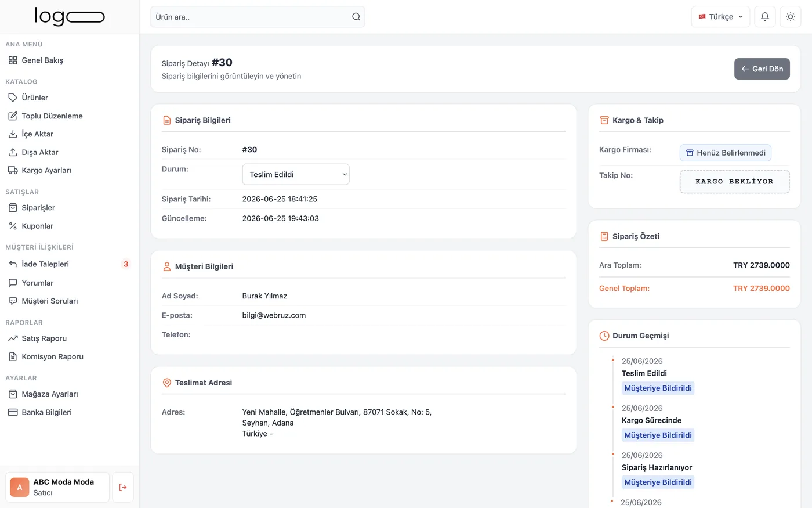The width and height of the screenshot is (812, 508).
Task: Open Kargo Ayarları in the sidebar
Action: click(x=46, y=170)
